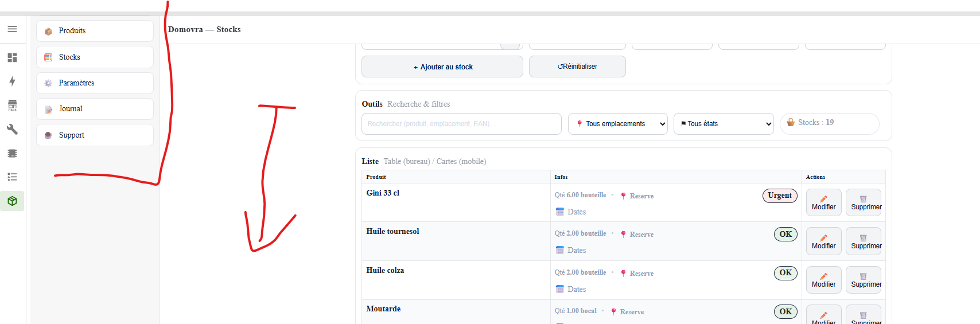980x324 pixels.
Task: Select the Huile colza product name
Action: (x=385, y=271)
